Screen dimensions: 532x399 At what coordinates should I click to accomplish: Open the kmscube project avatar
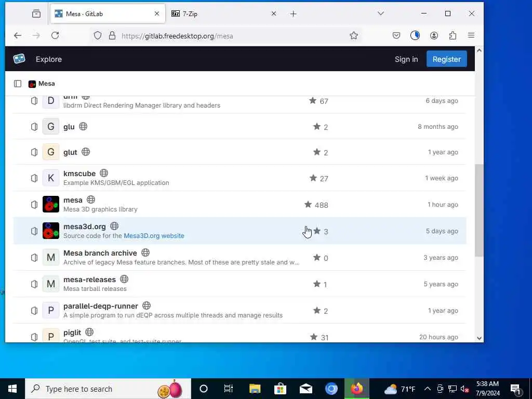51,178
